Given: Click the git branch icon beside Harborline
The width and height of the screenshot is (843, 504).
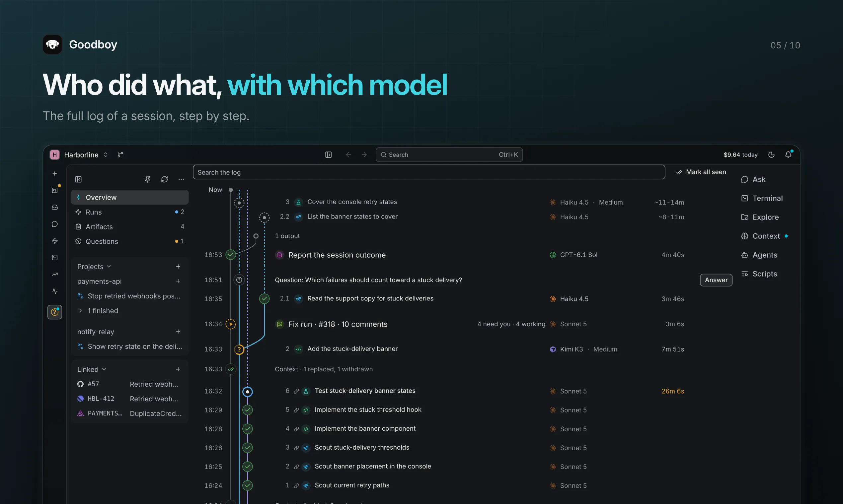Looking at the screenshot, I should pos(120,155).
